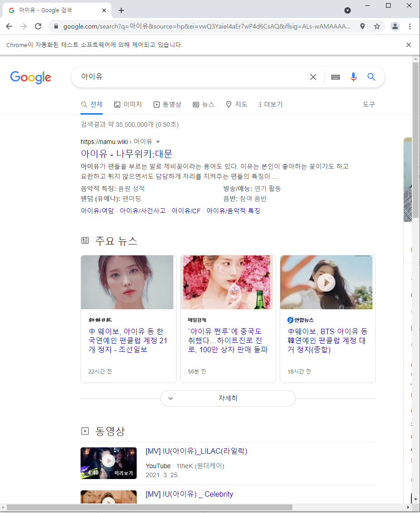
Task: Open a new browser tab
Action: tap(121, 10)
